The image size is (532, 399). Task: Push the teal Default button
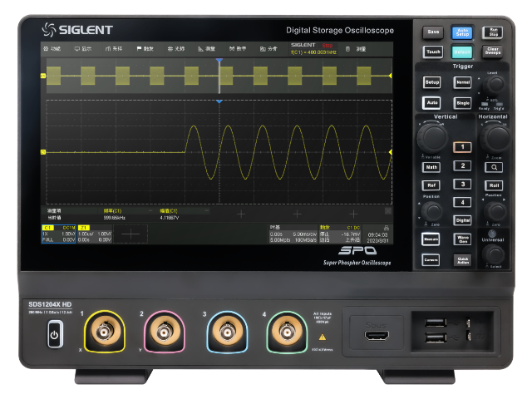point(462,52)
